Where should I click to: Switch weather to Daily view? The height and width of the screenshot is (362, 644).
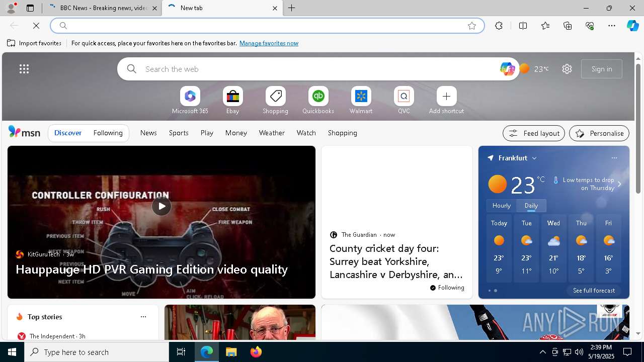531,206
